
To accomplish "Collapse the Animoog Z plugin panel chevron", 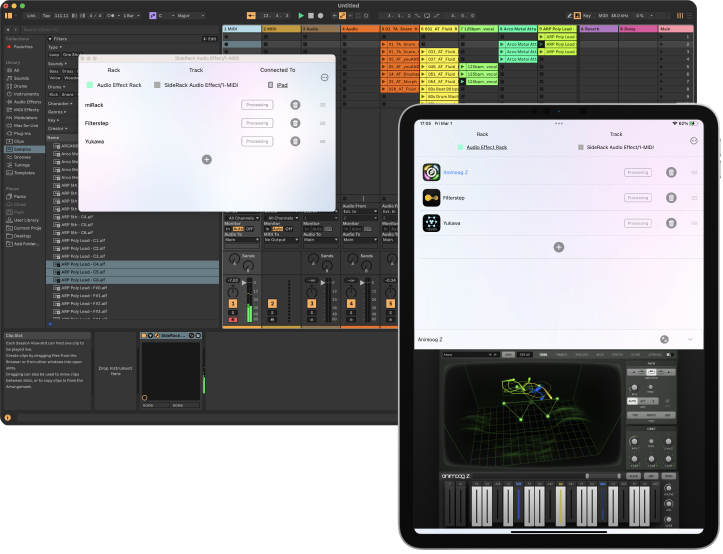I will click(690, 340).
